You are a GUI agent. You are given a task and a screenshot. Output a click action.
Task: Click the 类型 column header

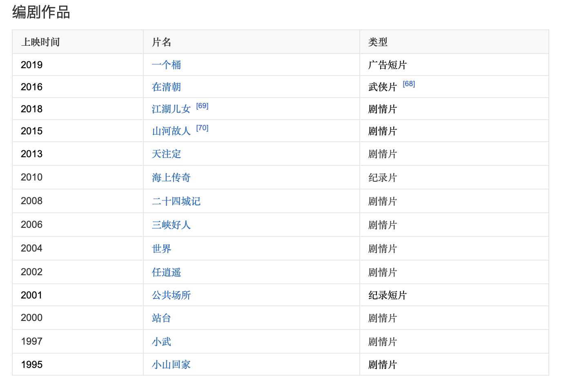[378, 42]
